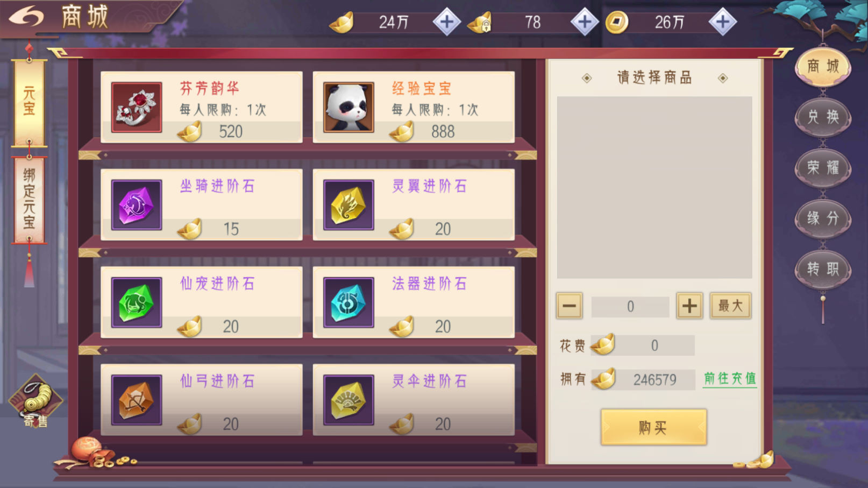Select the 灵伞进阶石 fan gem icon
The height and width of the screenshot is (488, 868).
348,400
